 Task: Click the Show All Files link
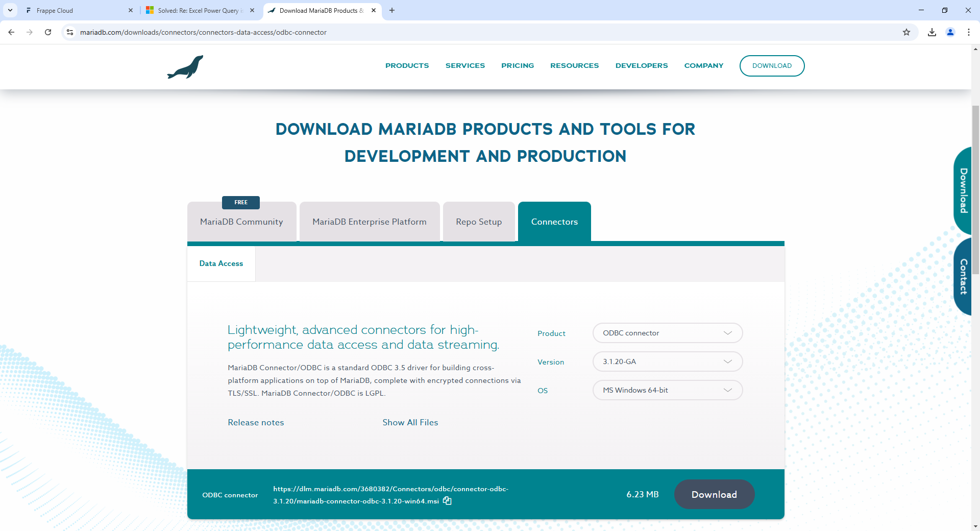point(410,422)
